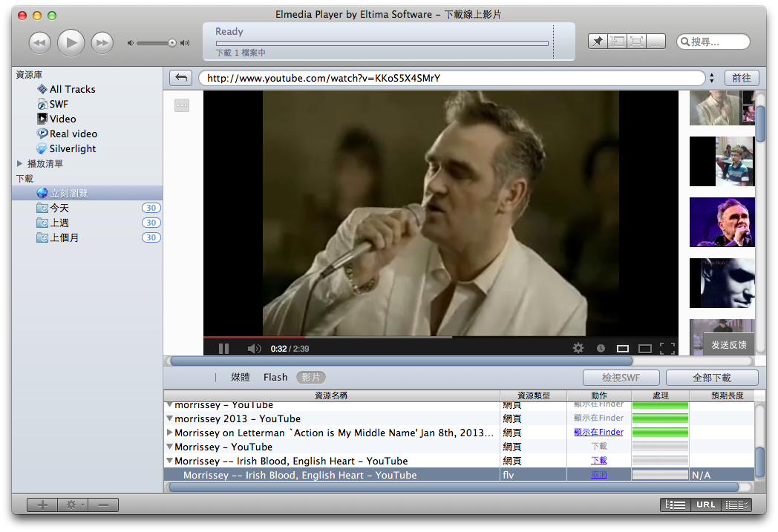Viewport: 778px width, 532px height.
Task: Open the Video library category
Action: point(62,119)
